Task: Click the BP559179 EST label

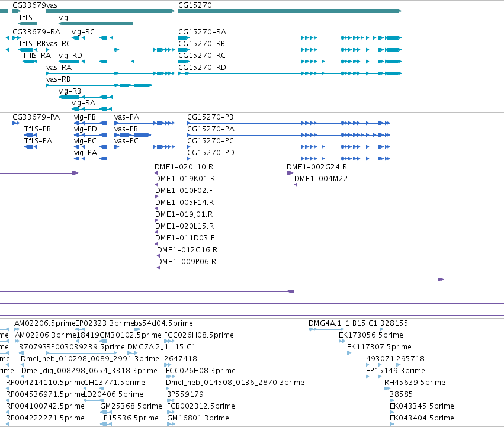Action: click(185, 394)
